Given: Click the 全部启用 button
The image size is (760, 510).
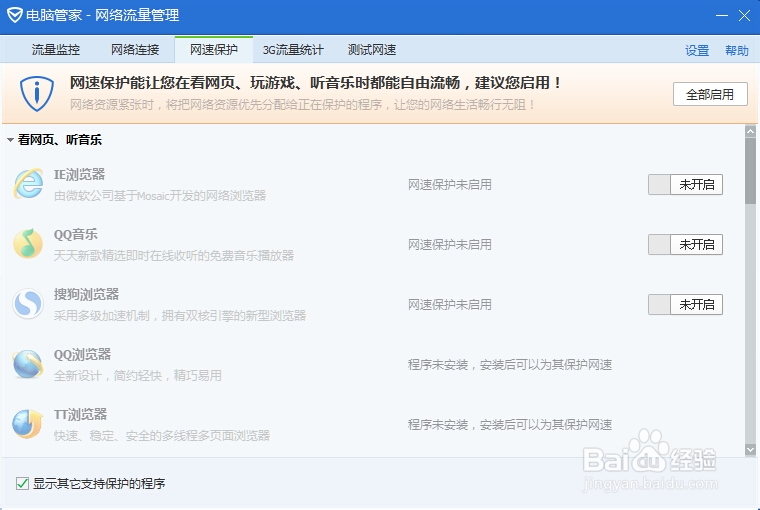Looking at the screenshot, I should pos(710,94).
